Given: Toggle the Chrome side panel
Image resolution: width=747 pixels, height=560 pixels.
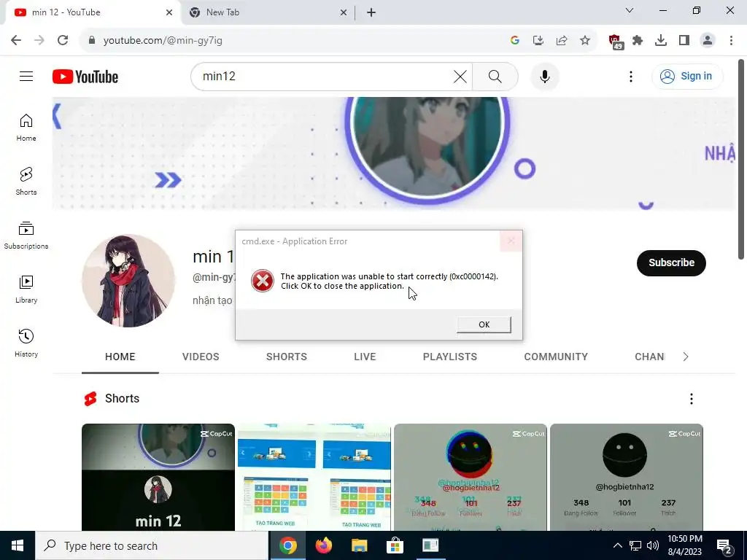Looking at the screenshot, I should (684, 40).
